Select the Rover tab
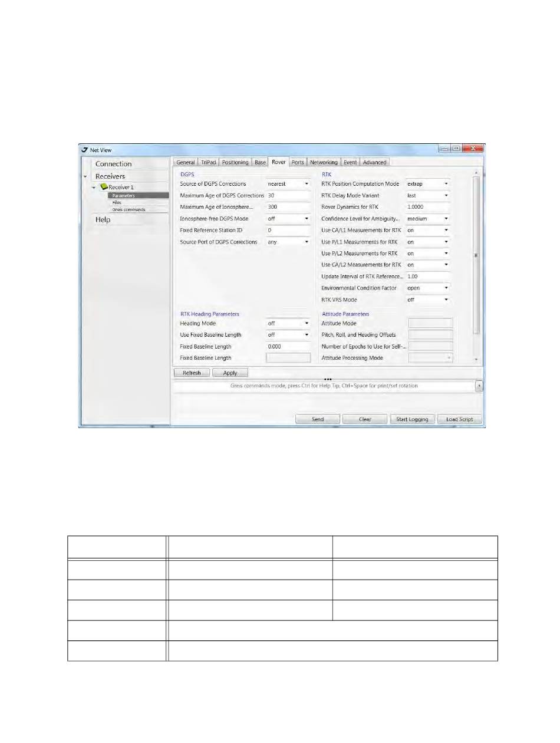Image resolution: width=560 pixels, height=743 pixels. [279, 162]
